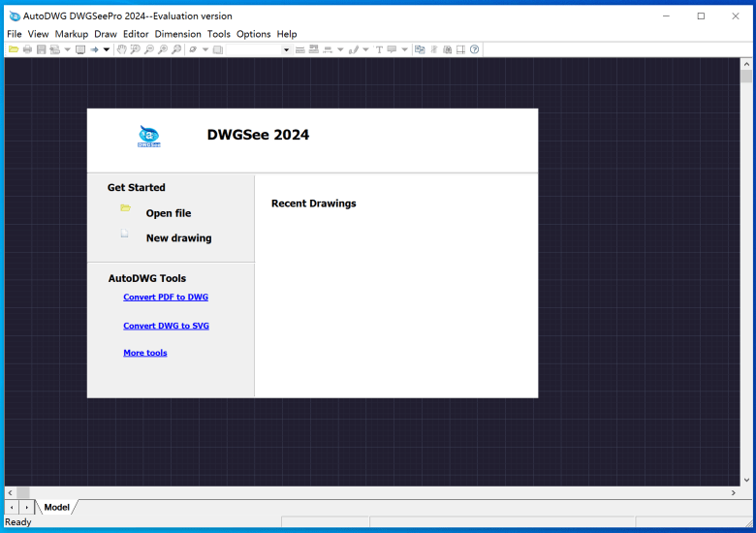Click the binoculars find icon
The width and height of the screenshot is (756, 533).
(448, 49)
